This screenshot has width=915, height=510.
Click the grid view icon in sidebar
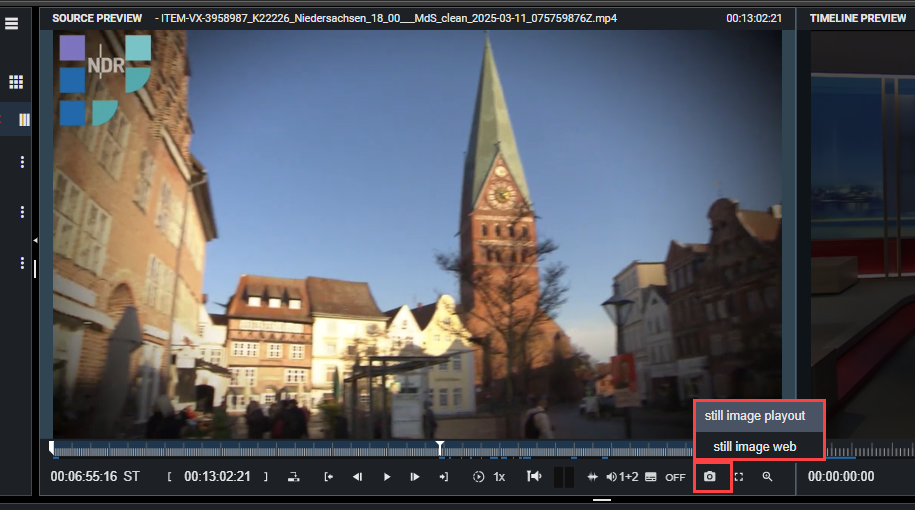pos(16,82)
